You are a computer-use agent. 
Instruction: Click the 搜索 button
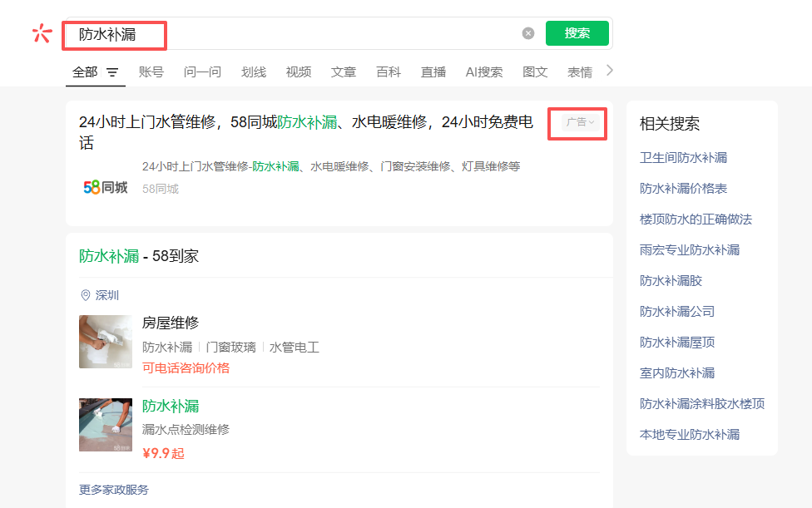pos(577,33)
